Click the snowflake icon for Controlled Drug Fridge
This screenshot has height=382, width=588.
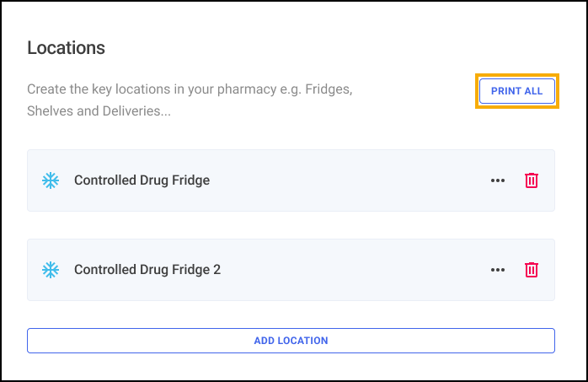[x=51, y=180]
